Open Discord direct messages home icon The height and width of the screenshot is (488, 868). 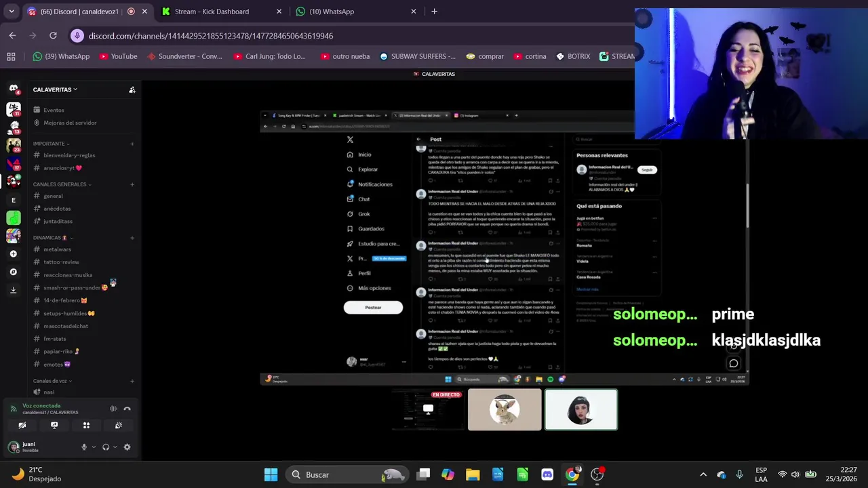[13, 88]
